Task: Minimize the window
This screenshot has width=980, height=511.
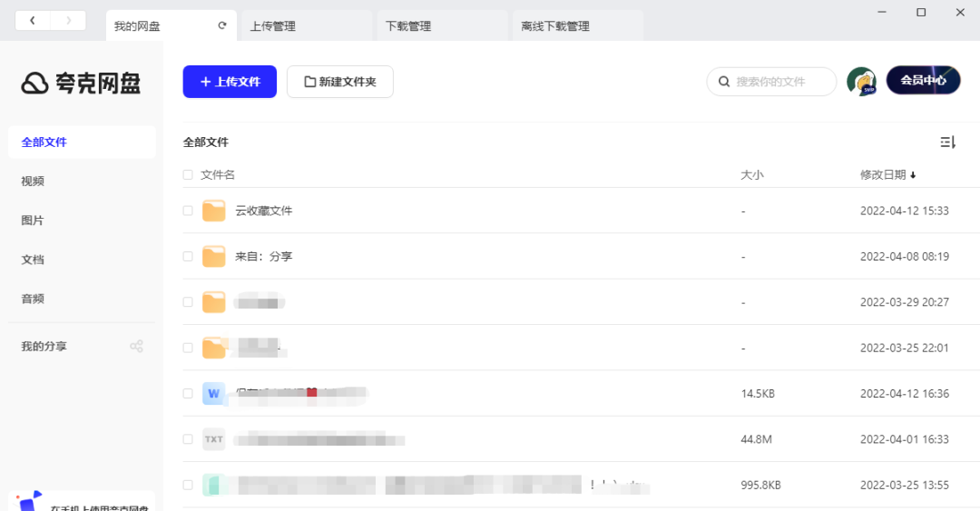Action: tap(882, 12)
